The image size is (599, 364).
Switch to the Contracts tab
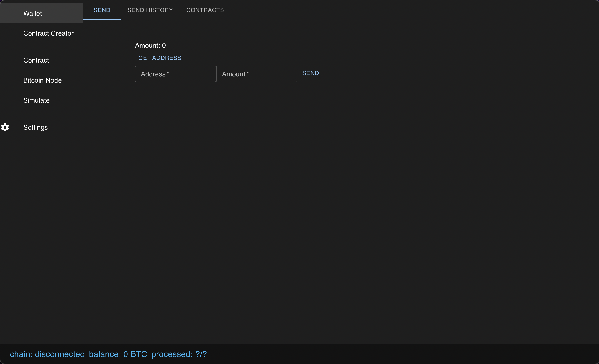(205, 10)
